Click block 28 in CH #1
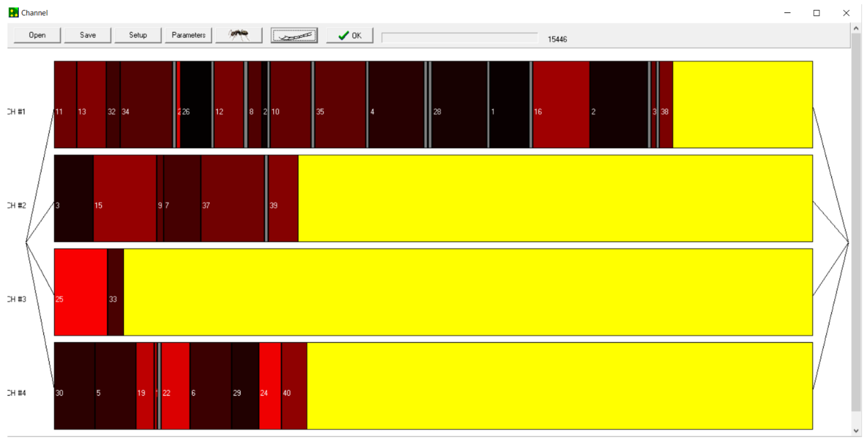This screenshot has height=445, width=868. tap(459, 104)
